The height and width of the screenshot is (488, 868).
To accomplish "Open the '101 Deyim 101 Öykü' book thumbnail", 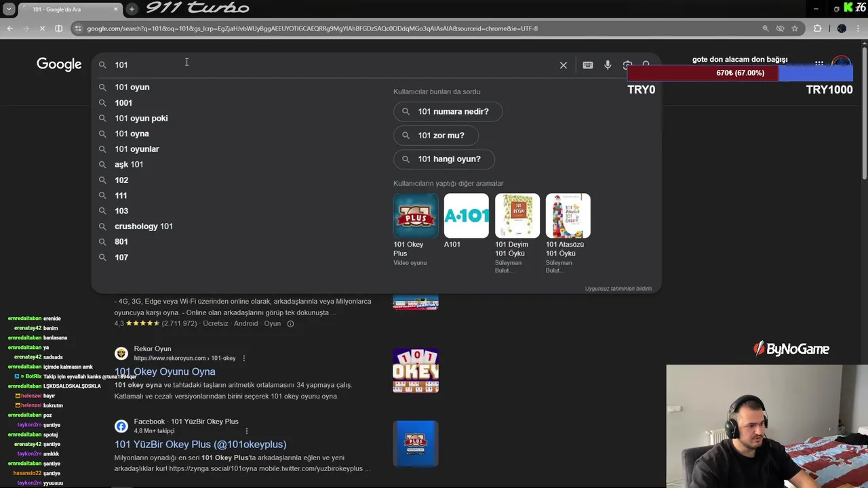I will tap(517, 216).
